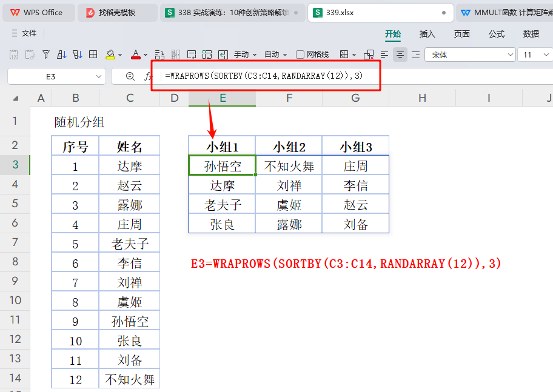Click the 姓名 header cell
The image size is (553, 392).
pyautogui.click(x=129, y=146)
